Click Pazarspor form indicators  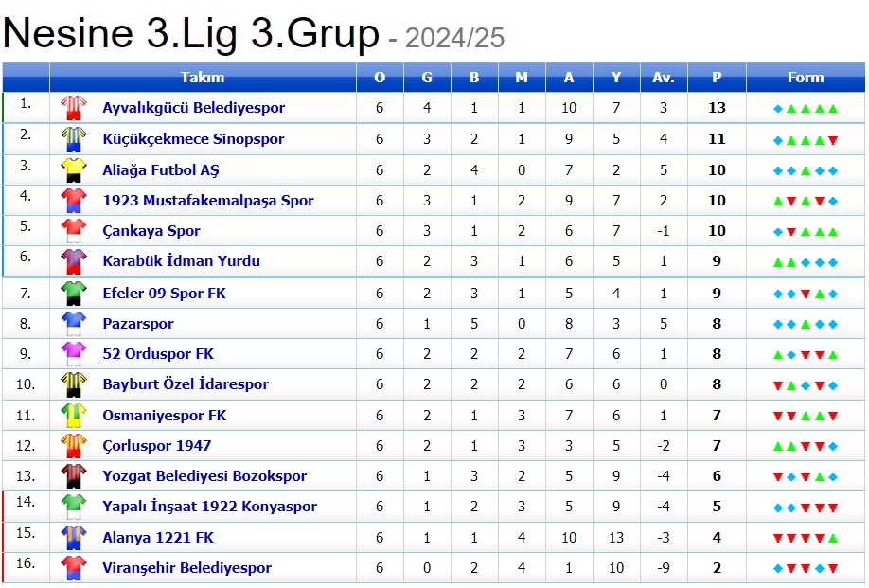point(806,324)
